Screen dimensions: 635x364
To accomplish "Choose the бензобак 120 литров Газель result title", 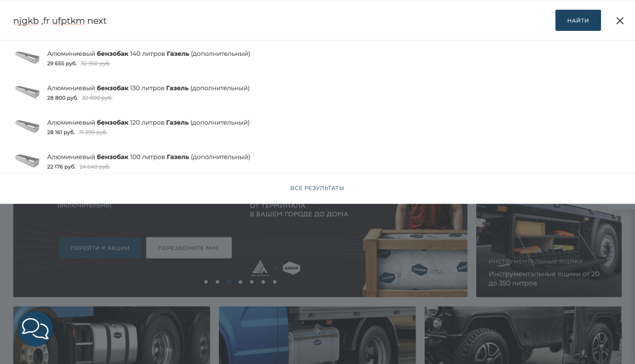I will click(148, 123).
